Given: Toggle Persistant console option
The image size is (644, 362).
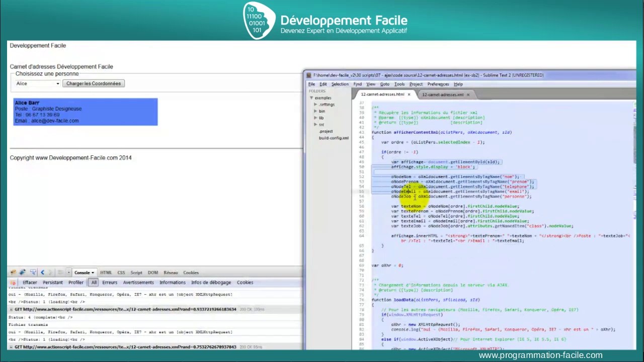Looking at the screenshot, I should 53,283.
